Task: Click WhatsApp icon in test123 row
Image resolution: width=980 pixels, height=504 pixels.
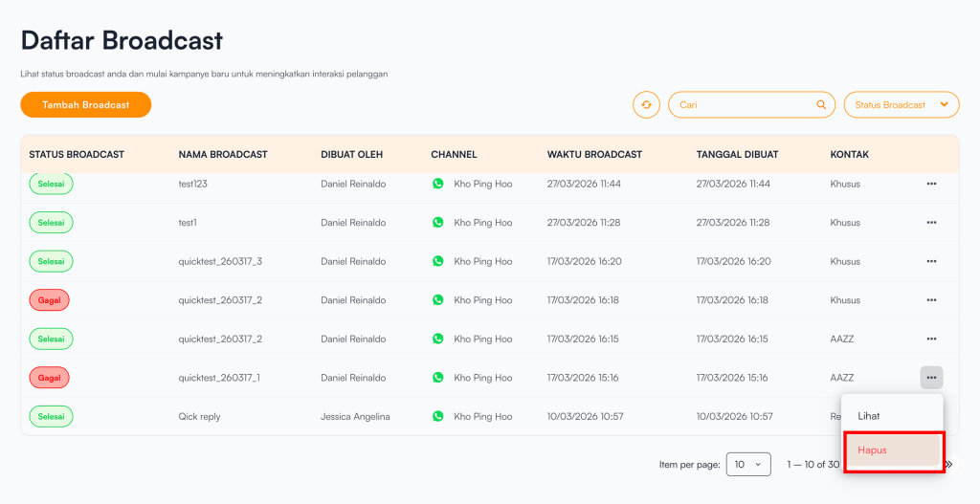Action: (438, 184)
